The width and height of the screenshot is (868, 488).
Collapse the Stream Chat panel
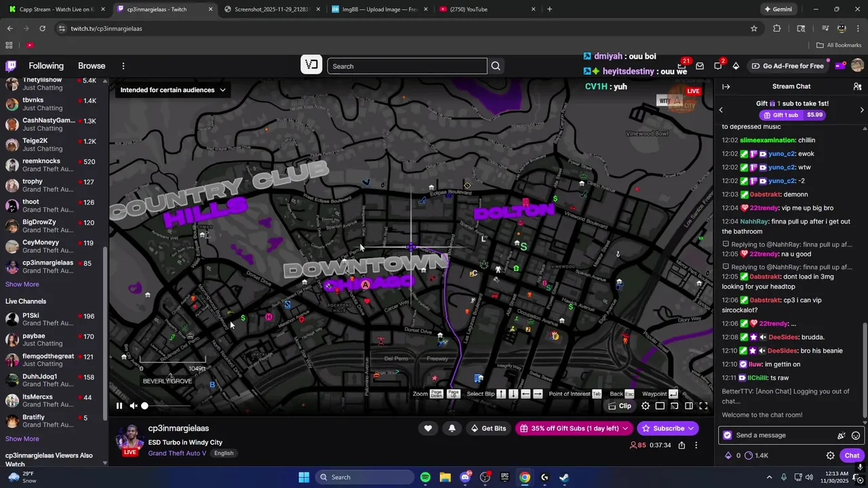[726, 87]
